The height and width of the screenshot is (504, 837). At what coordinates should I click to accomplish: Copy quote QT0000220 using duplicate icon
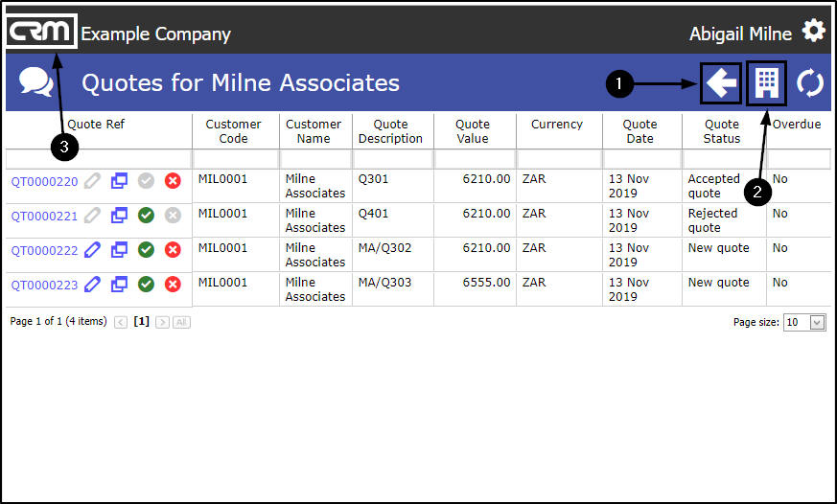pos(119,180)
